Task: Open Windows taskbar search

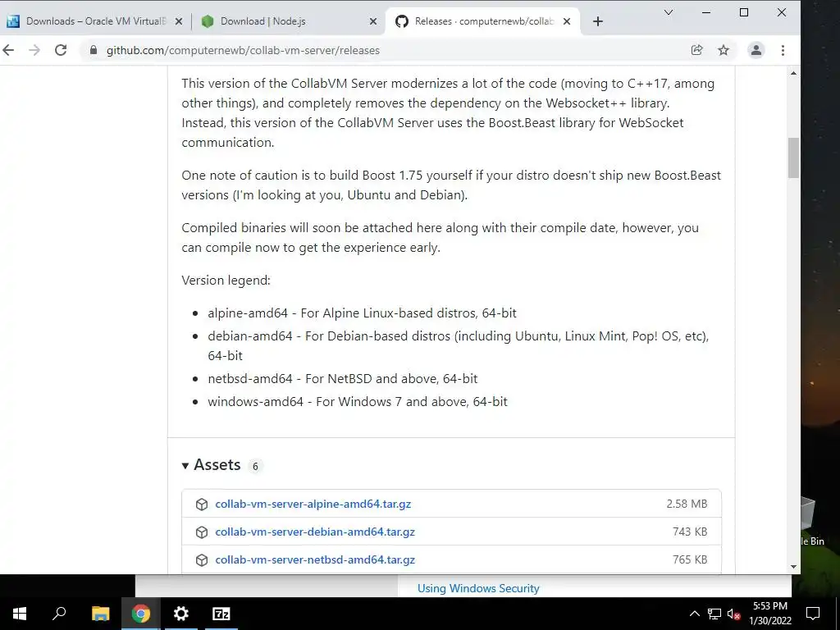Action: point(59,614)
